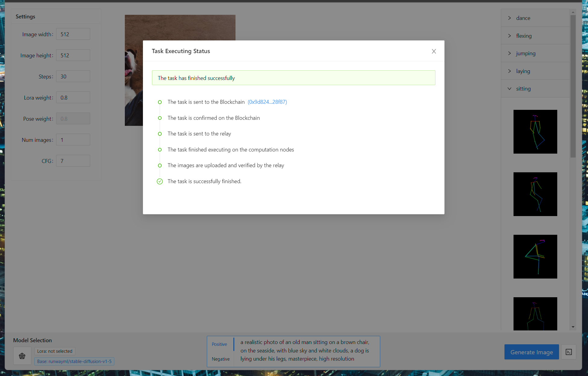Open the blockchain transaction hash link
Viewport: 588px width, 376px height.
click(267, 102)
